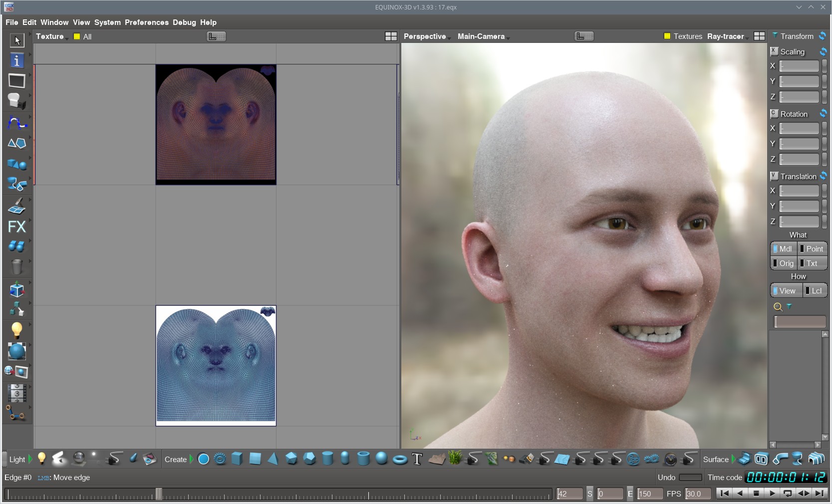
Task: Click the timeline frame slider handle
Action: click(x=159, y=494)
